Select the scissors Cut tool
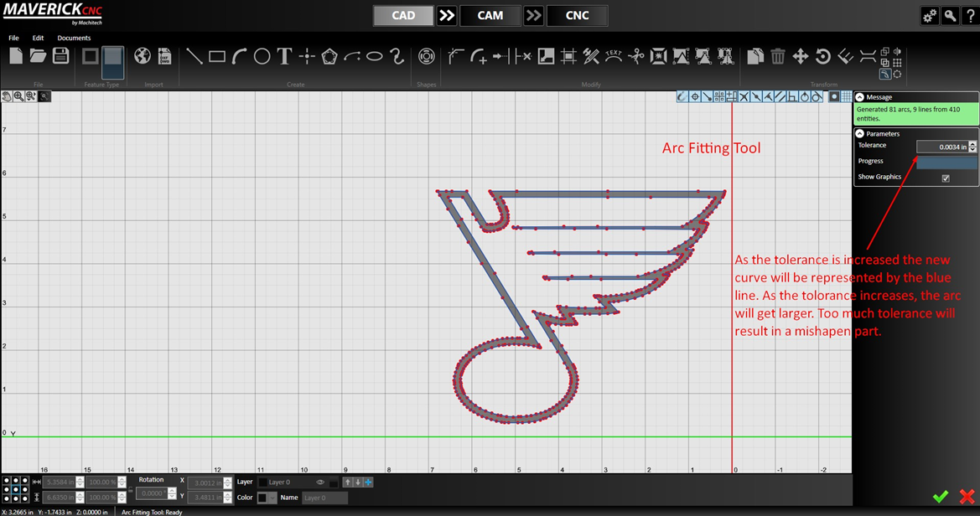 pyautogui.click(x=636, y=57)
